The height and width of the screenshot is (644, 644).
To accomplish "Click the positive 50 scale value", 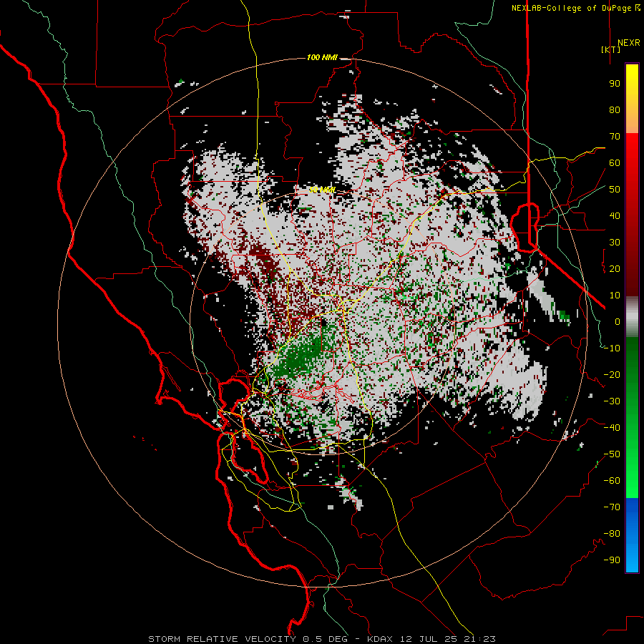I will (x=615, y=190).
